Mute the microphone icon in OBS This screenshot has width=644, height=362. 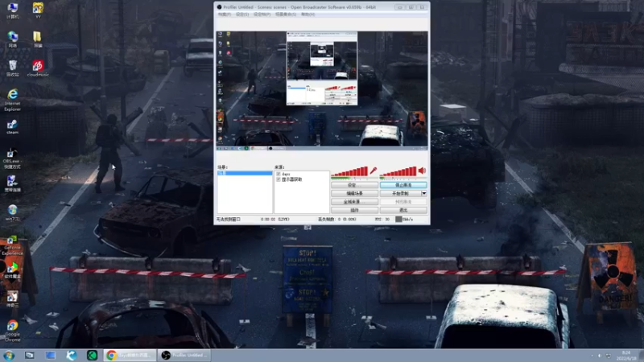tap(374, 171)
